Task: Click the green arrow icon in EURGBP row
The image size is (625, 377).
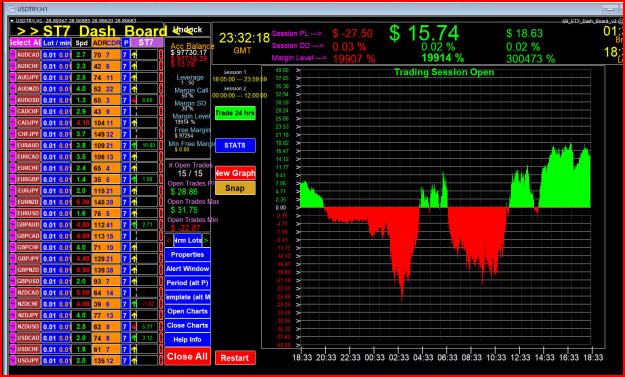Action: tap(134, 179)
